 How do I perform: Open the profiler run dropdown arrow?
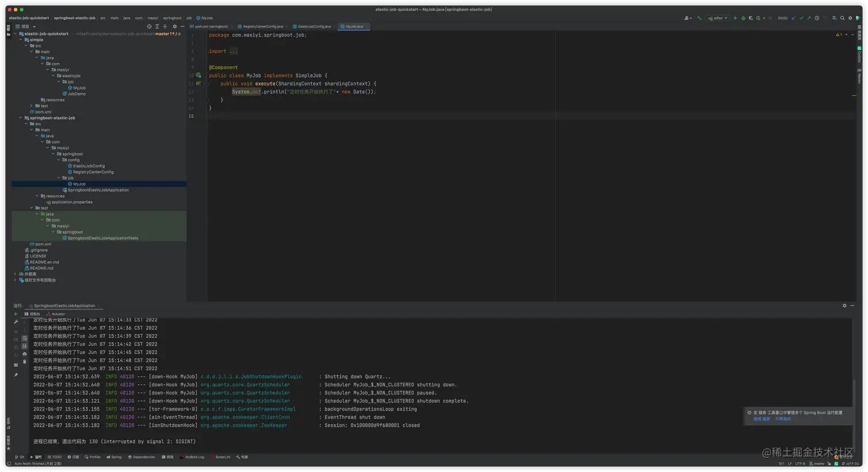pyautogui.click(x=764, y=18)
